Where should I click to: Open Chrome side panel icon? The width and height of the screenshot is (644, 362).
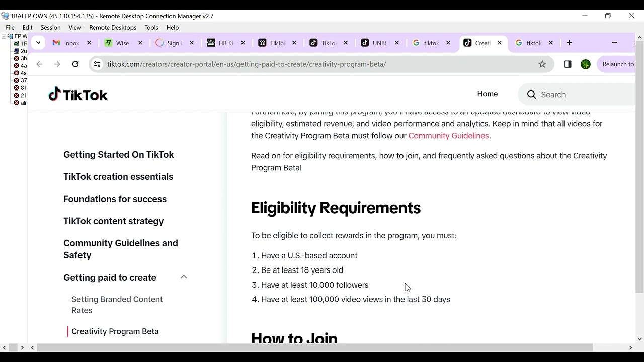[x=568, y=64]
